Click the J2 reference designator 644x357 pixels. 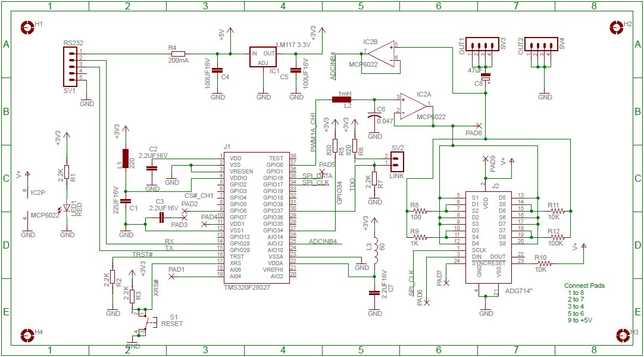pos(496,186)
